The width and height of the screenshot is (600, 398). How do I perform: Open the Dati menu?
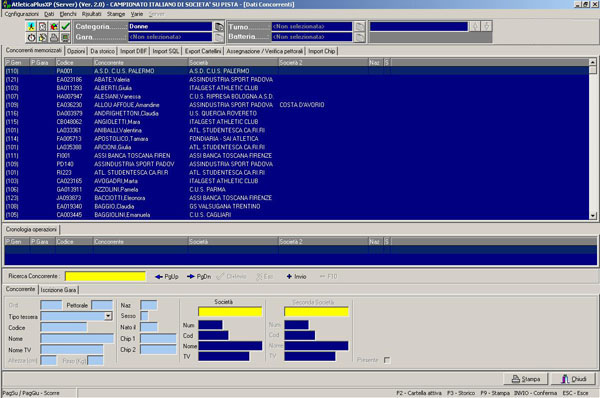pos(49,14)
